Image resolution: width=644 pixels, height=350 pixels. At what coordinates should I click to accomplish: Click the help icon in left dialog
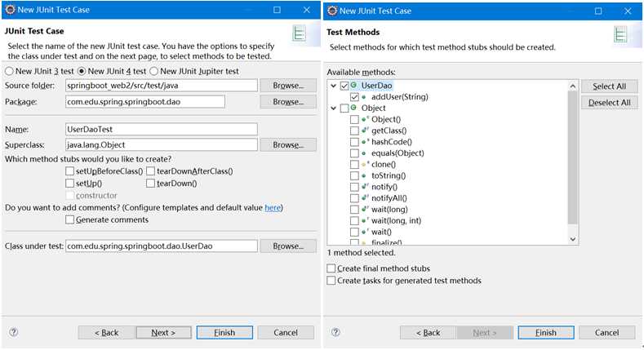point(13,332)
